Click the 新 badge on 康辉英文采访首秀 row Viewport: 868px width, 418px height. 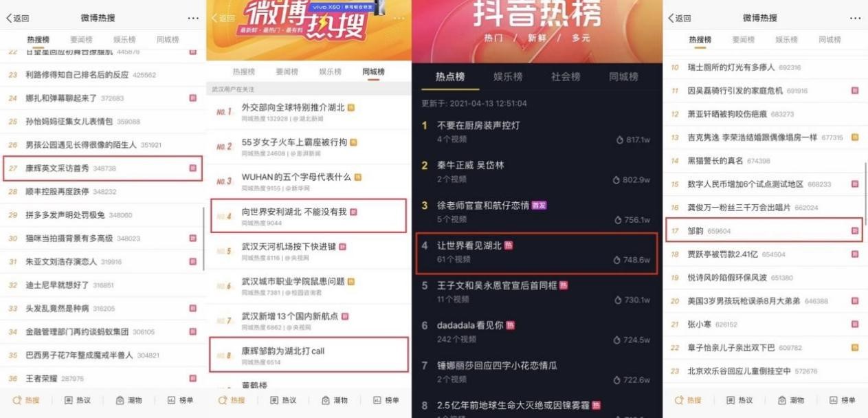click(x=193, y=168)
